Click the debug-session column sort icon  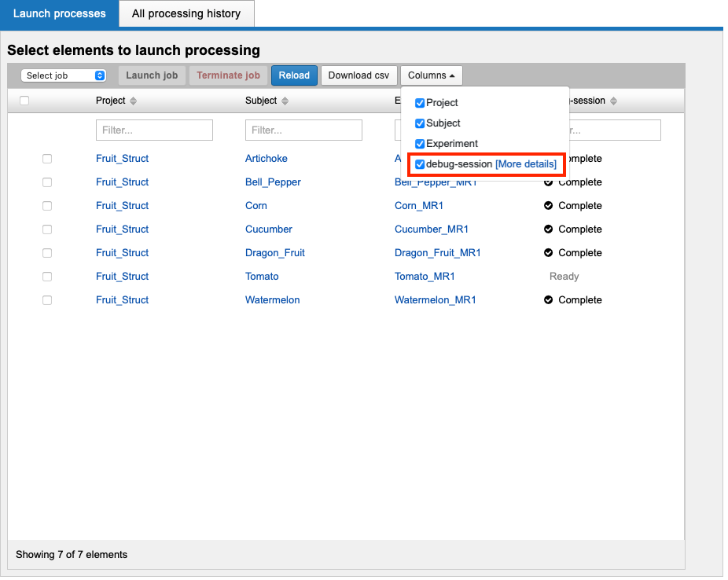[613, 101]
